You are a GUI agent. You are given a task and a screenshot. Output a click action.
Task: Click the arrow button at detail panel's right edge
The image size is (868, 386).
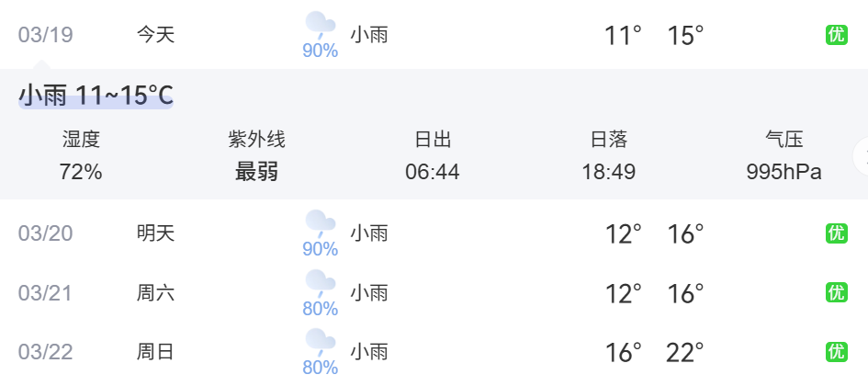click(x=862, y=155)
